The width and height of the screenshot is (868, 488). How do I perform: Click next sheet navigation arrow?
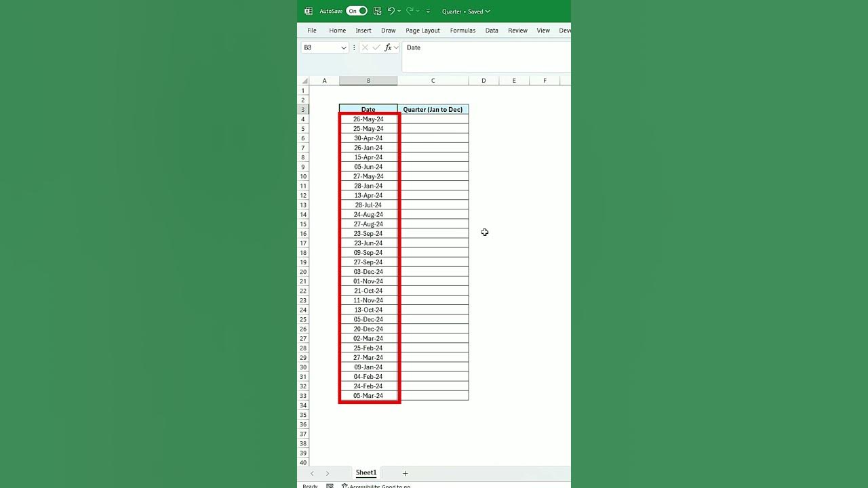pyautogui.click(x=327, y=473)
